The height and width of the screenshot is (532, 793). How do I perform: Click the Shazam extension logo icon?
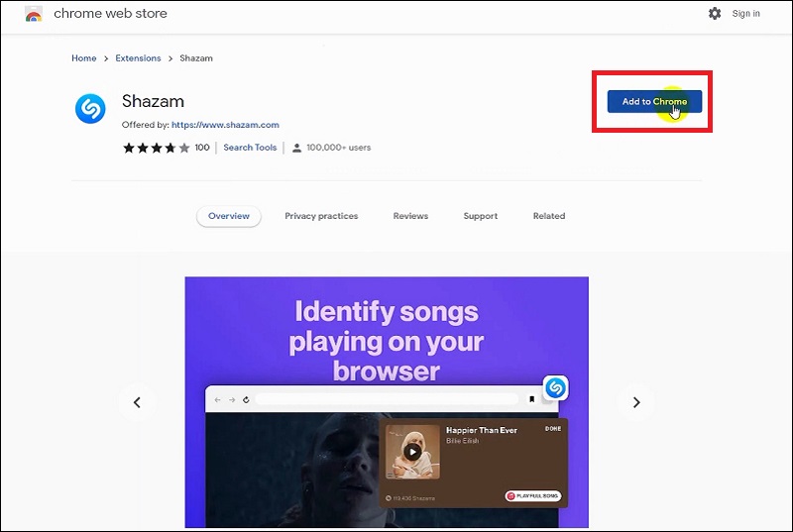(x=90, y=109)
